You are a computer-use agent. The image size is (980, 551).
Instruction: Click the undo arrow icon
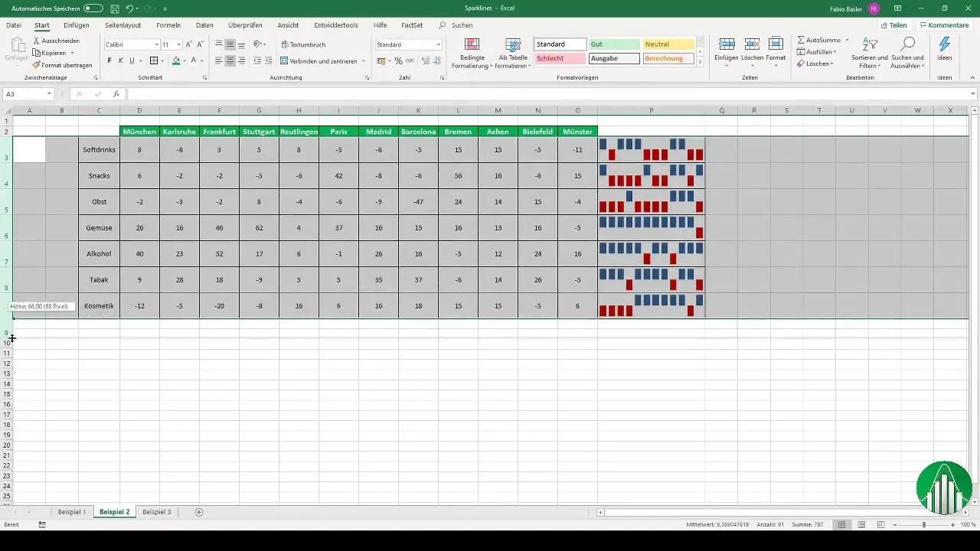point(129,8)
